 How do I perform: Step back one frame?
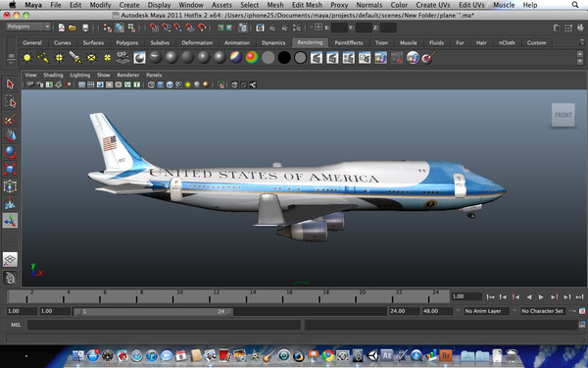503,297
